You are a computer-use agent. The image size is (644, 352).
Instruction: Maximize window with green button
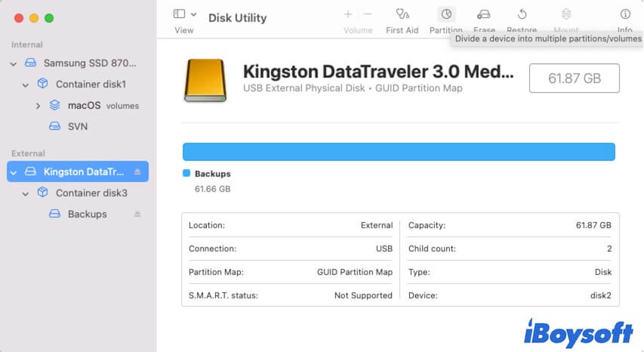[49, 18]
